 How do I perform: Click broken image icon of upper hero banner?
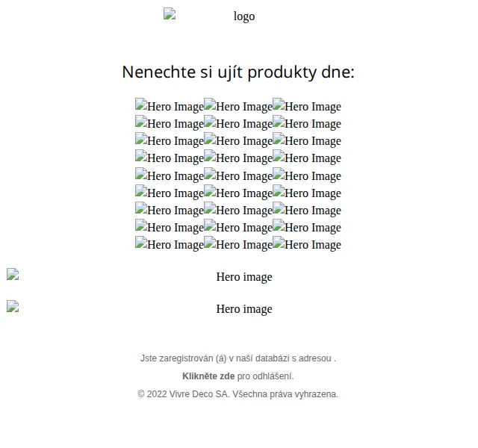[x=13, y=274]
